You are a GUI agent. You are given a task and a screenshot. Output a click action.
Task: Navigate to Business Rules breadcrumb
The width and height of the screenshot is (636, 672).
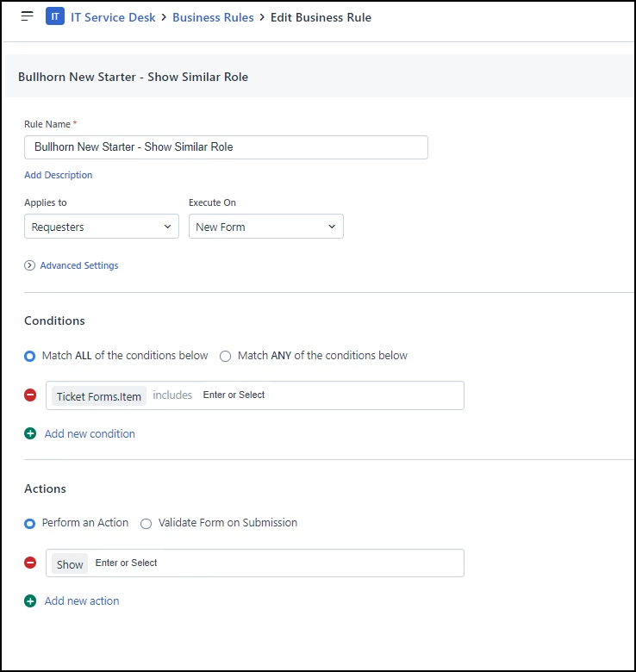(x=213, y=17)
